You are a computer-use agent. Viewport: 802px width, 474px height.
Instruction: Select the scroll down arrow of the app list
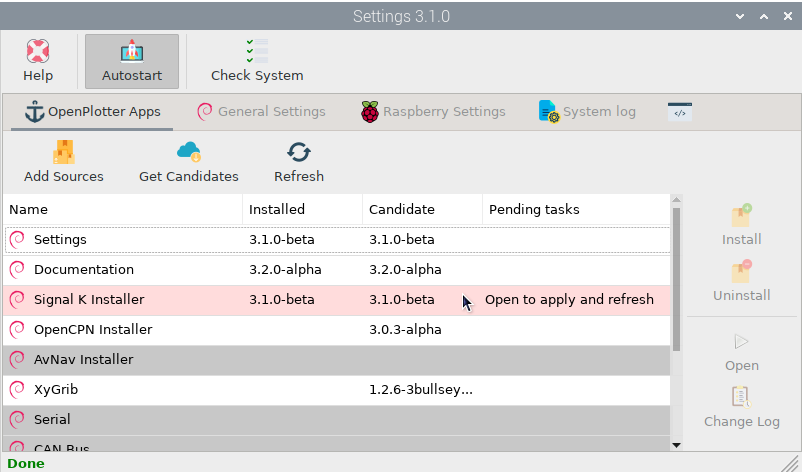pos(676,445)
